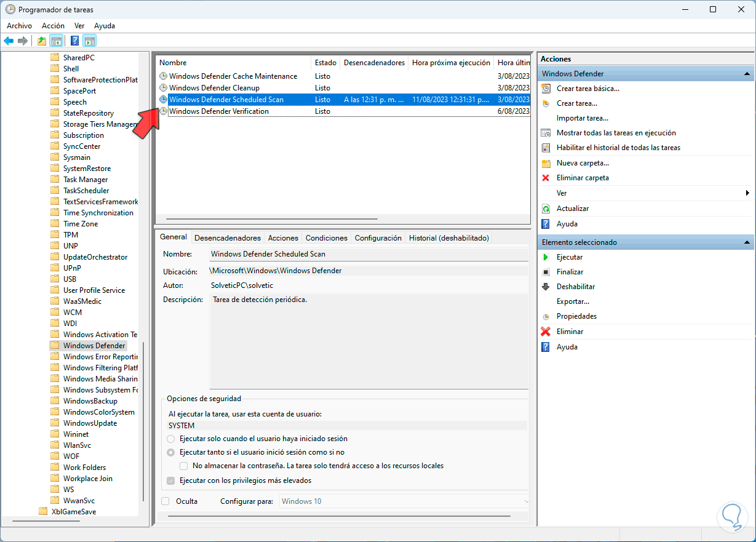Sort tasks by Nombre column header
756x542 pixels.
[233, 63]
